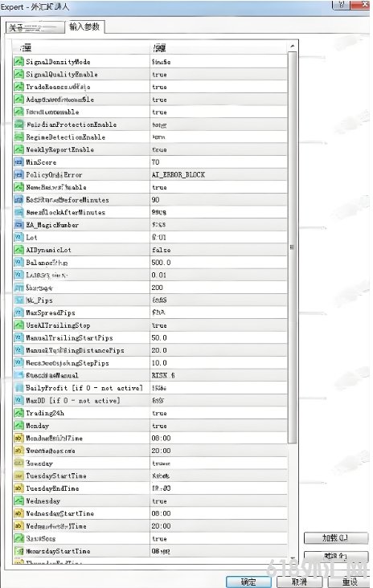
Task: Switch to the 输入参数 tab
Action: click(84, 27)
